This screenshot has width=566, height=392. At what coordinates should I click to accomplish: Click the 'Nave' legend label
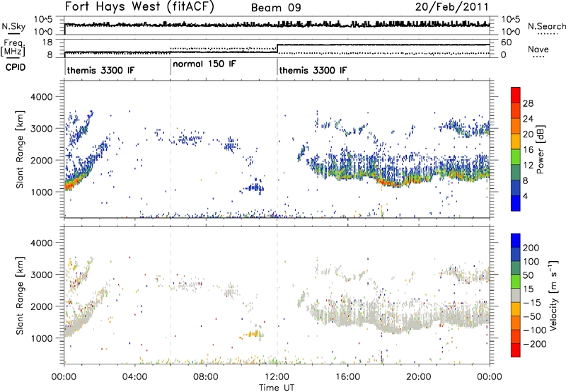(538, 50)
